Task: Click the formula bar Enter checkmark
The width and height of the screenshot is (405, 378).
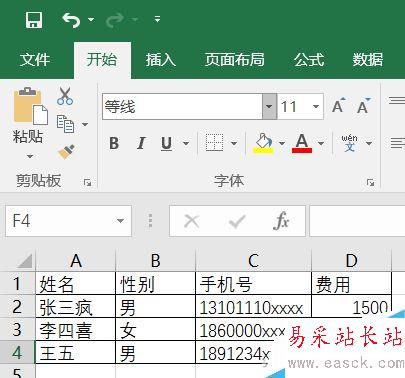Action: (x=237, y=221)
